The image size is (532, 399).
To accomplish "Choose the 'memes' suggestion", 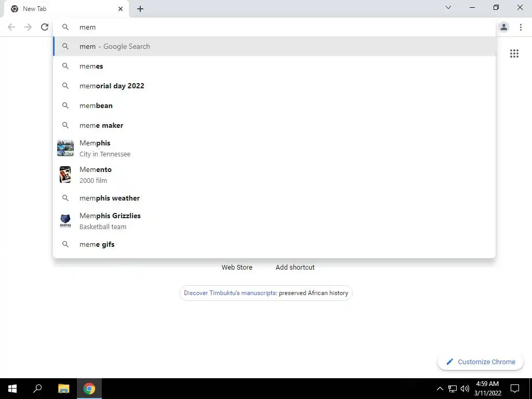I will pyautogui.click(x=274, y=66).
